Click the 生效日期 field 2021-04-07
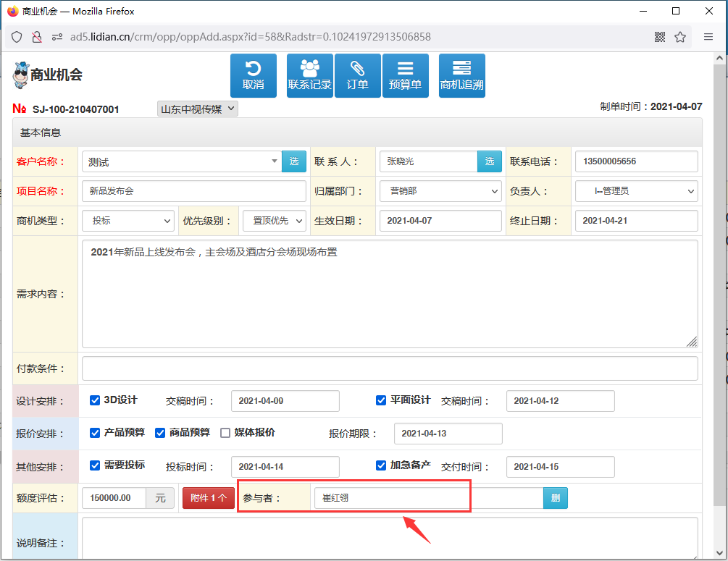728x561 pixels. click(x=440, y=221)
